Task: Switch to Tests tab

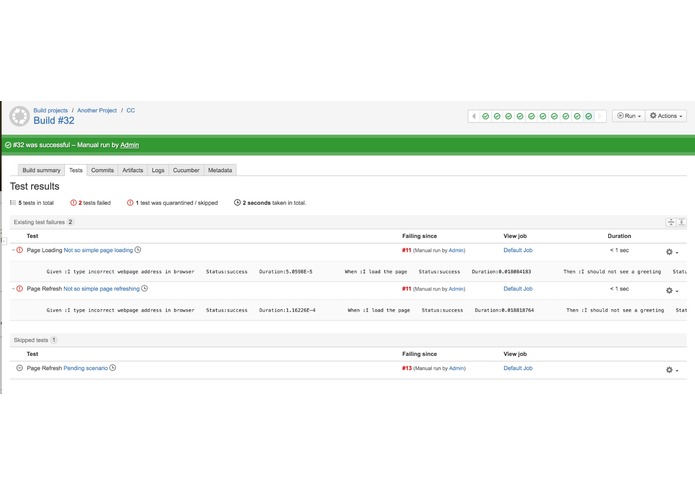Action: pos(76,170)
